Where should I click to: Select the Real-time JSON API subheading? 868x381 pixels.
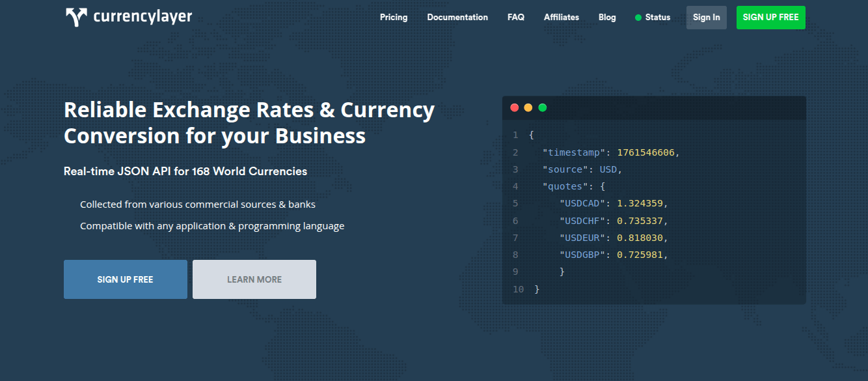pyautogui.click(x=185, y=171)
